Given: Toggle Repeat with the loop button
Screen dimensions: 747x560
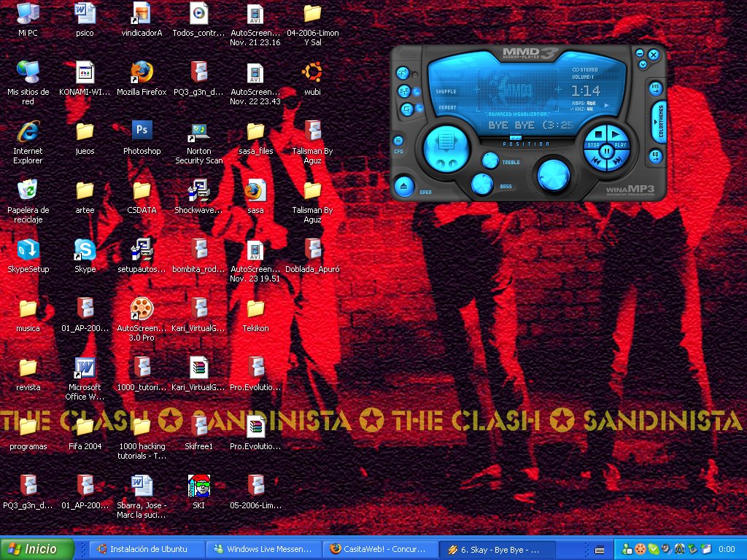Looking at the screenshot, I should coord(407,109).
